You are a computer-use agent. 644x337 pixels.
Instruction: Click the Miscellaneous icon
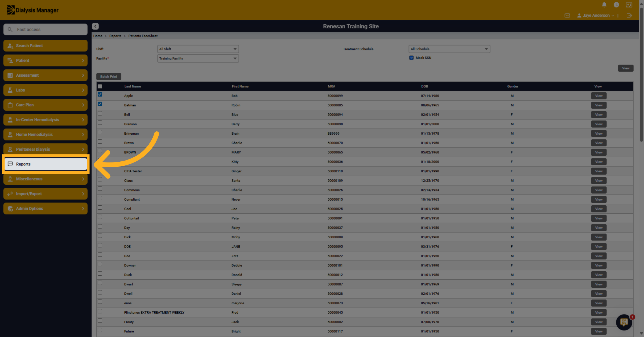tap(10, 179)
